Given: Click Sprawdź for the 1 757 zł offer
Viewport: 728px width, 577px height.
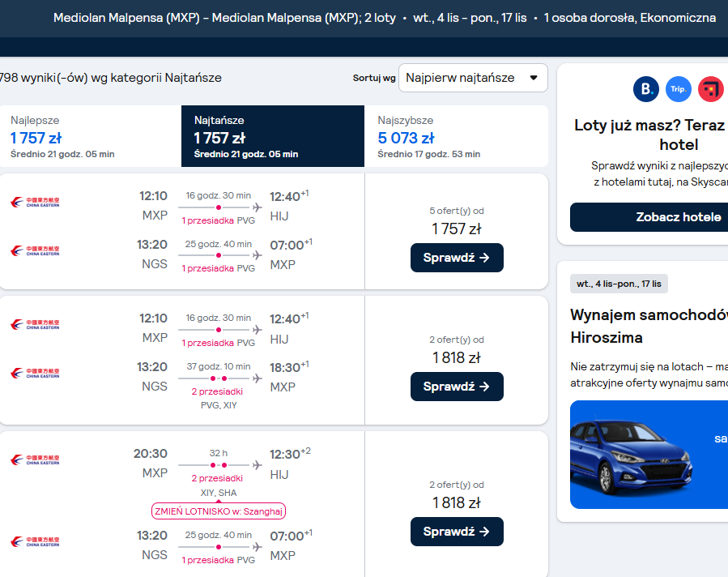Looking at the screenshot, I should click(x=457, y=258).
